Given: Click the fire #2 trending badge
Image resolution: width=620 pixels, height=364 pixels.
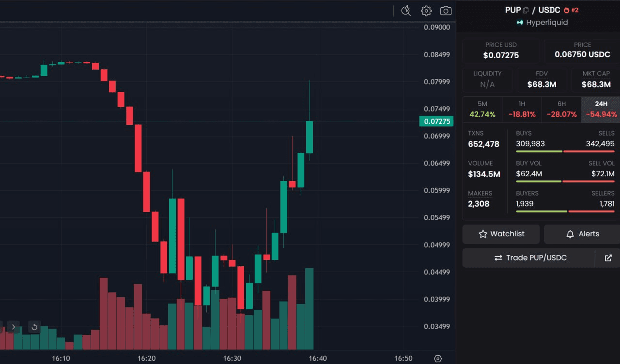Looking at the screenshot, I should 572,10.
